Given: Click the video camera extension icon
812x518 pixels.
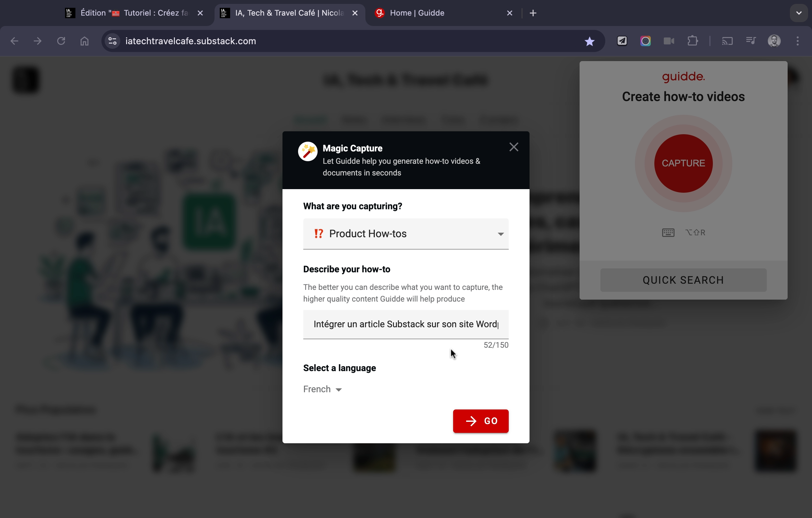Looking at the screenshot, I should [x=669, y=41].
